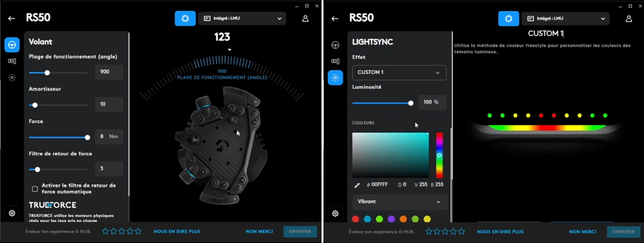Switch to pedals tab in LIGHTSYNC window sidebar

336,61
